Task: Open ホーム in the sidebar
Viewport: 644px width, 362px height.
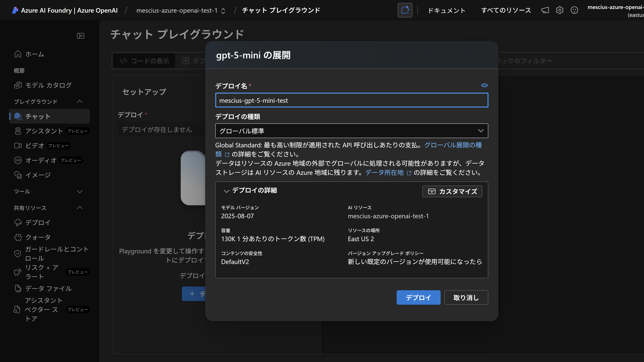Action: (x=34, y=54)
